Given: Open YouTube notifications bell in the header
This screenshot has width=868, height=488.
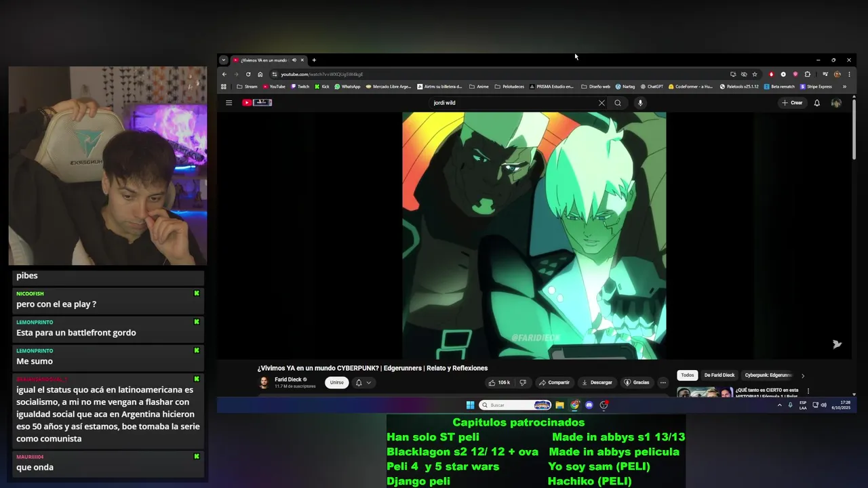Looking at the screenshot, I should pos(817,103).
